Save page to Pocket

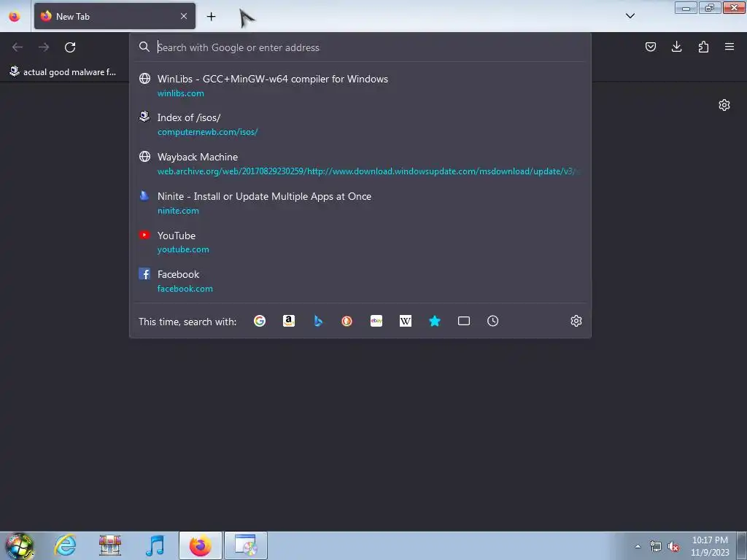(x=650, y=47)
